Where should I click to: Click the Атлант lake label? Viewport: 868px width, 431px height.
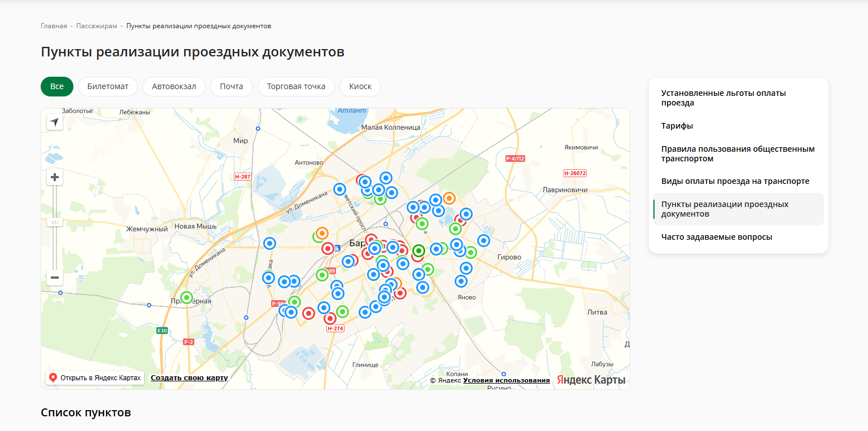(x=352, y=111)
